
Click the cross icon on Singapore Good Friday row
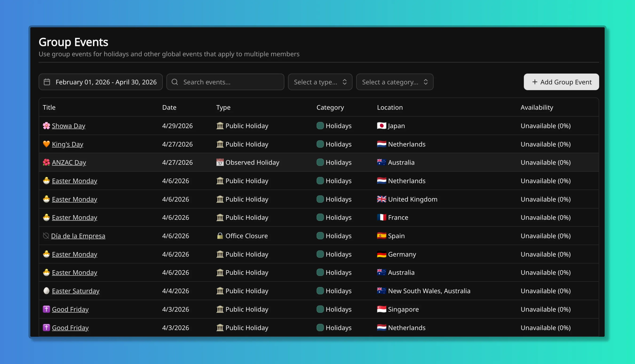[46, 309]
